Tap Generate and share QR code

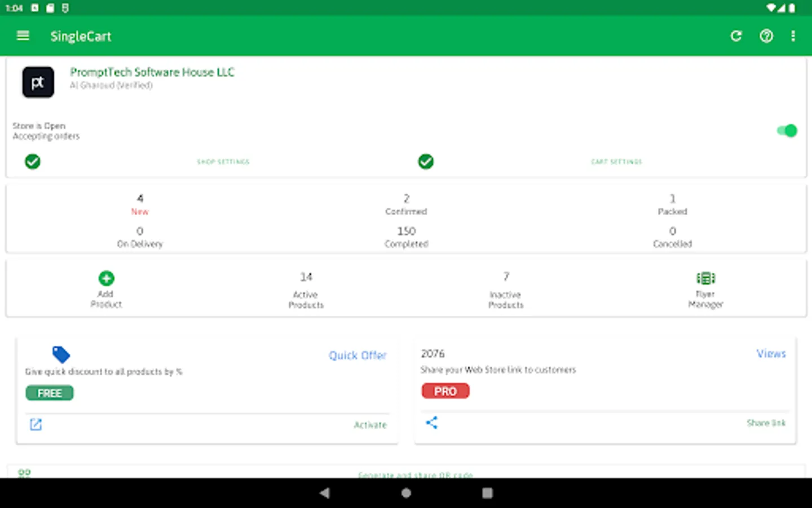tap(416, 474)
